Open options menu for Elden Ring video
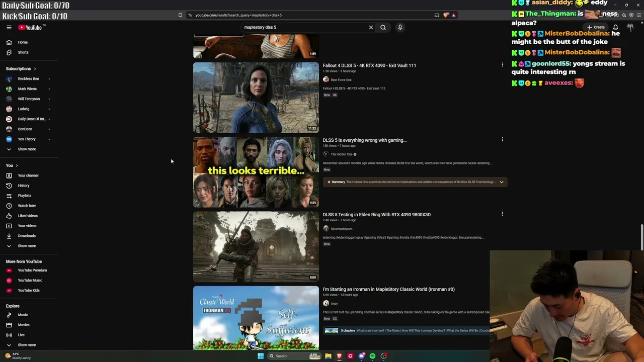644x362 pixels. coord(502,214)
